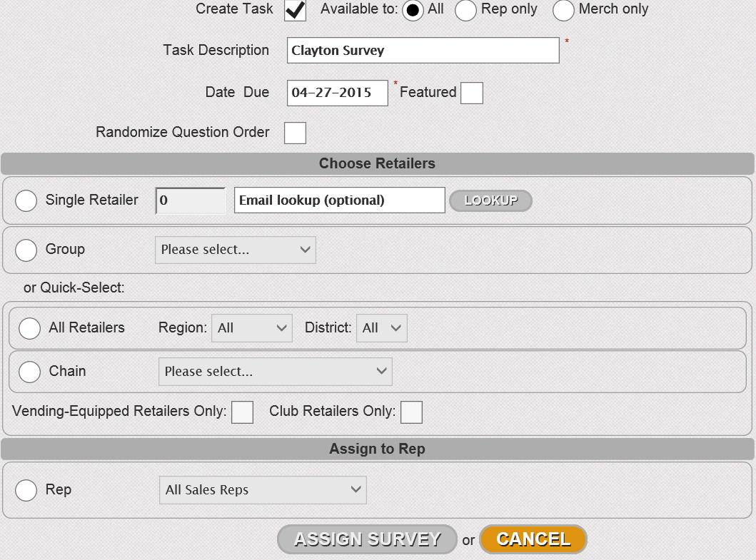Click the ASSIGN SURVEY button
Screen dimensions: 756x560
[367, 539]
